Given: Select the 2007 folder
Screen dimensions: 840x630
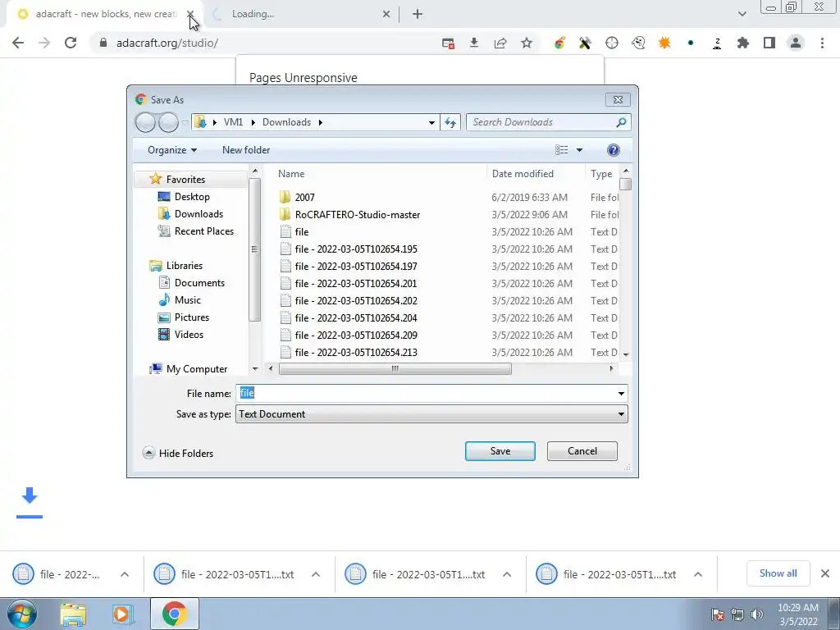Looking at the screenshot, I should (304, 197).
